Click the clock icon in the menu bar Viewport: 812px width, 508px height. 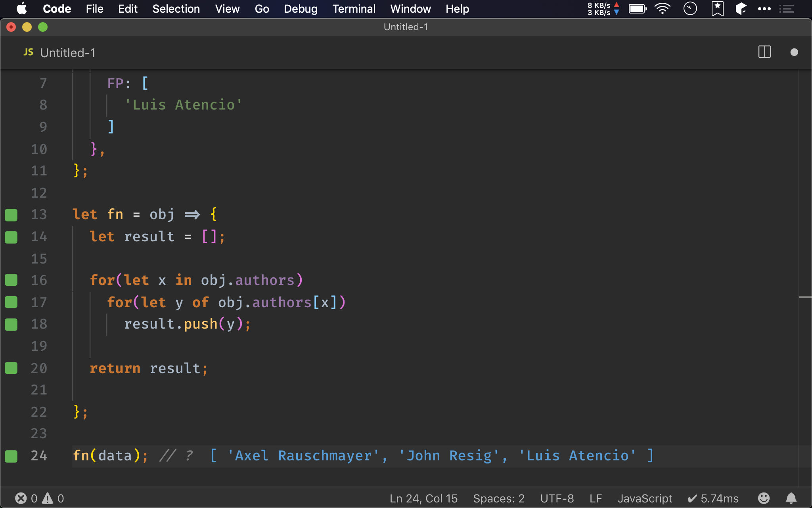pos(690,9)
